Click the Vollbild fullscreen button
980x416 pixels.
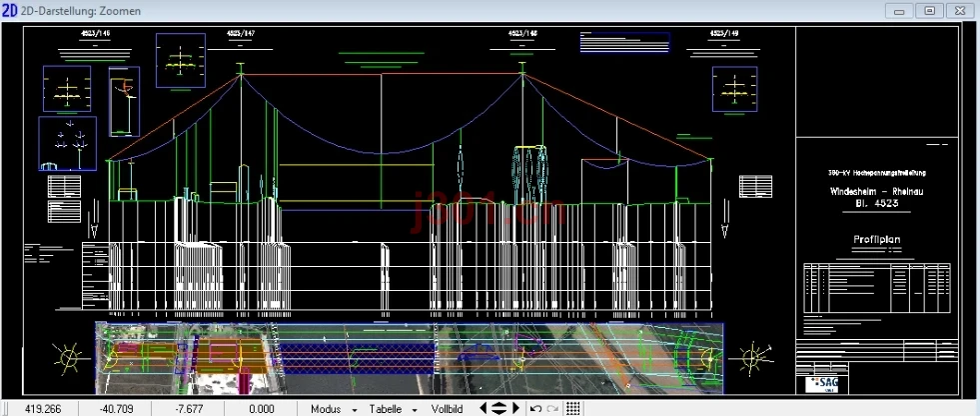447,409
